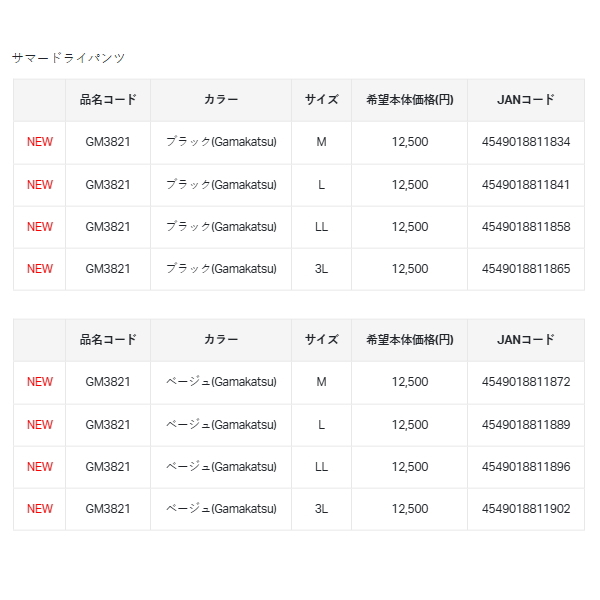
Task: Click サイズ header in the upper table
Action: tap(322, 100)
